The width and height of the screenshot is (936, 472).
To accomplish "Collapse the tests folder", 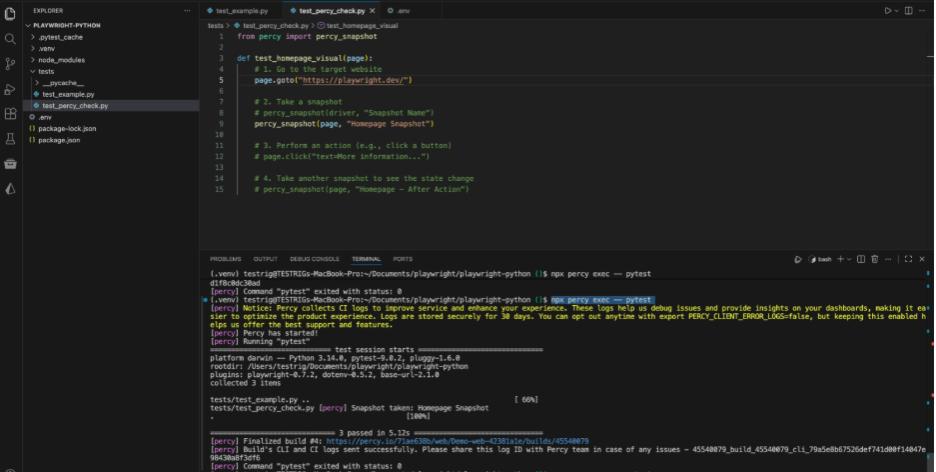I will [x=46, y=71].
